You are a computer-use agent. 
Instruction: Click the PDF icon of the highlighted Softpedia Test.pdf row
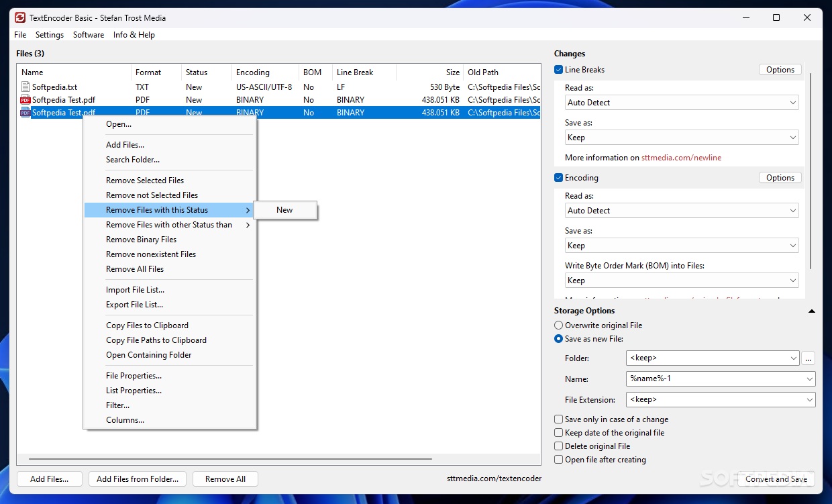25,113
